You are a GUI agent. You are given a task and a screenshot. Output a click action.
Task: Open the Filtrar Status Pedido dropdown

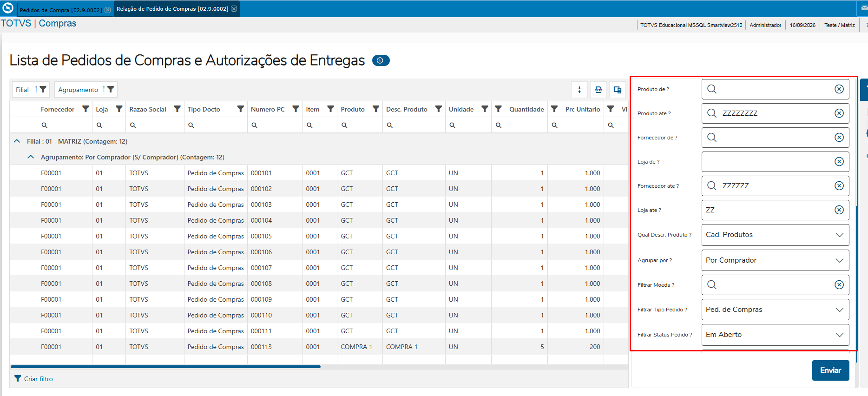775,335
